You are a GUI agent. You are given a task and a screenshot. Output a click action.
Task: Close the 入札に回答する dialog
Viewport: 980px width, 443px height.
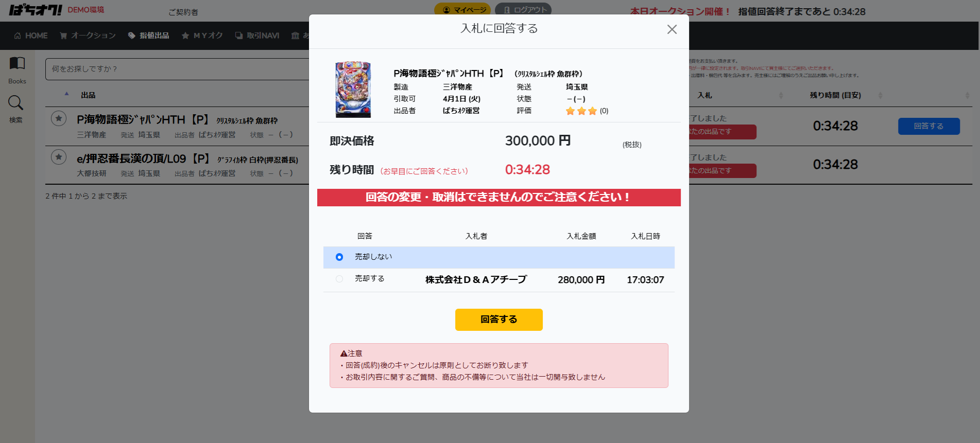tap(672, 29)
